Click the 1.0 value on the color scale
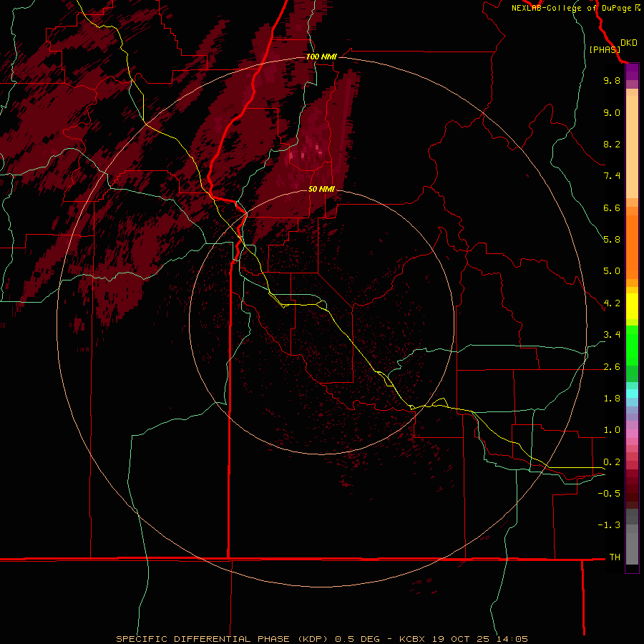This screenshot has width=644, height=644. [x=612, y=430]
